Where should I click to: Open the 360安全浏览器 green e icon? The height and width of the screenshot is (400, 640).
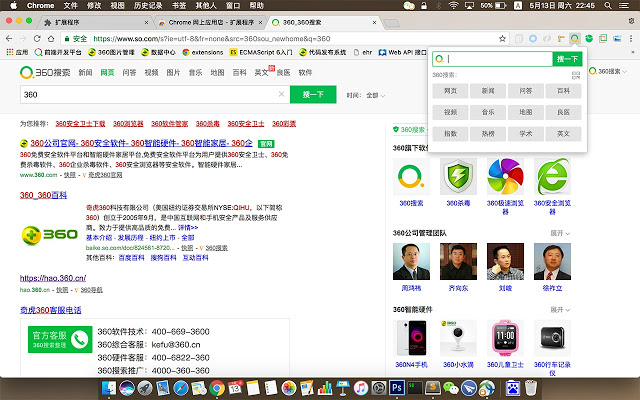pyautogui.click(x=552, y=176)
